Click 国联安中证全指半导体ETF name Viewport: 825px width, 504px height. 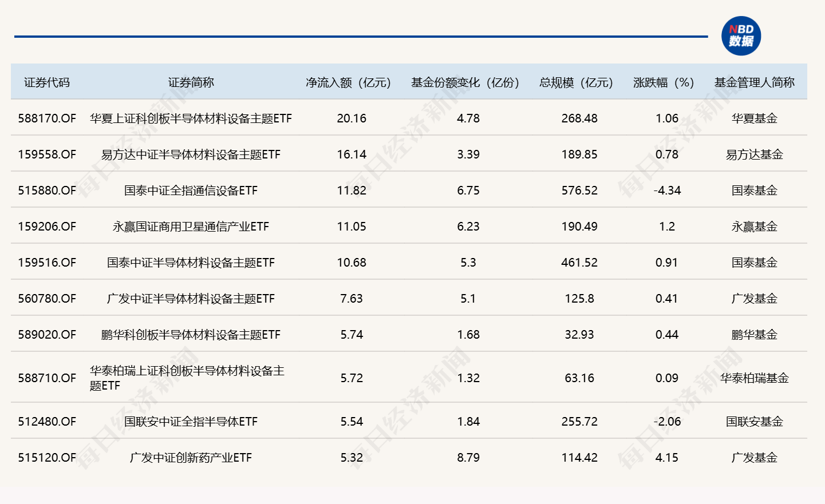click(191, 422)
